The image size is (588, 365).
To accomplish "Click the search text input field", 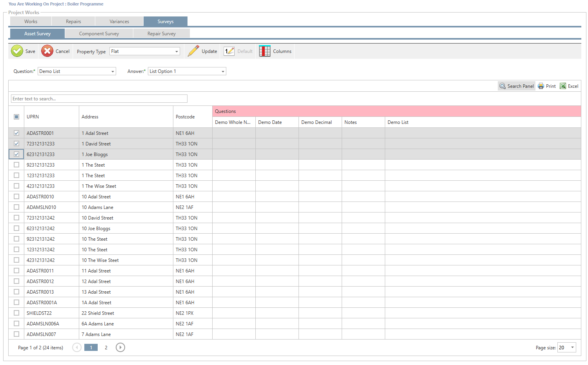I will pos(99,99).
